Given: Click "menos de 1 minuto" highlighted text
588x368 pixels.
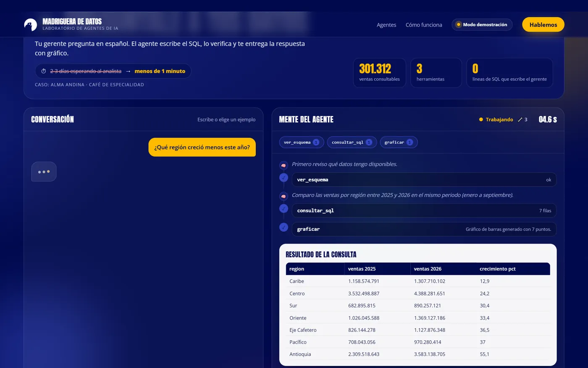Looking at the screenshot, I should (x=160, y=71).
